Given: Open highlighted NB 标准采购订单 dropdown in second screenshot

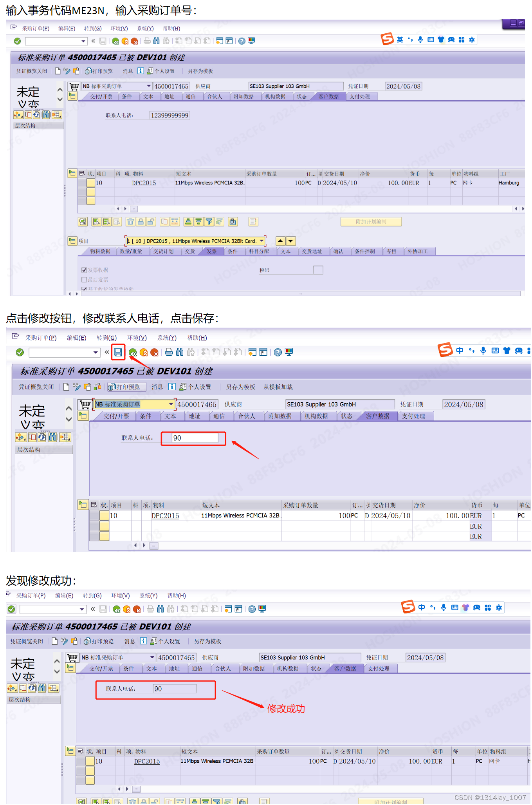Looking at the screenshot, I should tap(171, 404).
